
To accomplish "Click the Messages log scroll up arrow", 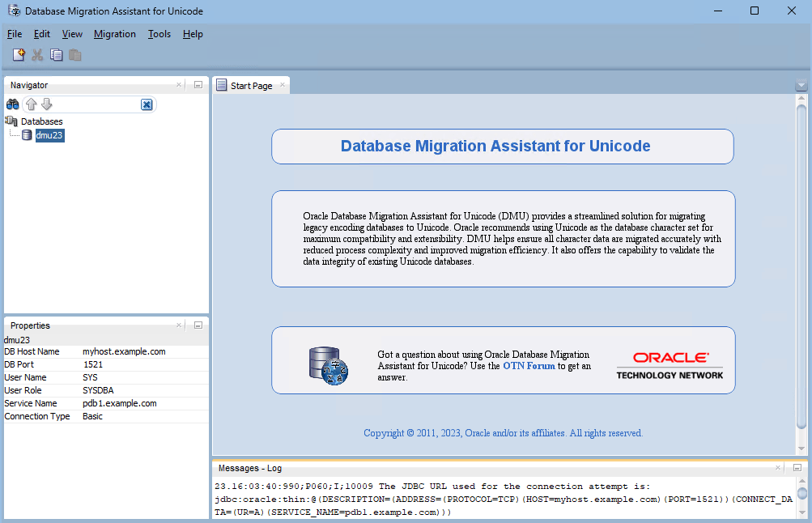I will [801, 481].
